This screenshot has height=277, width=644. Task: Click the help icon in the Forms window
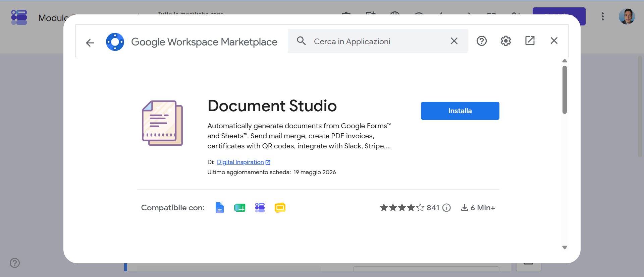15,263
